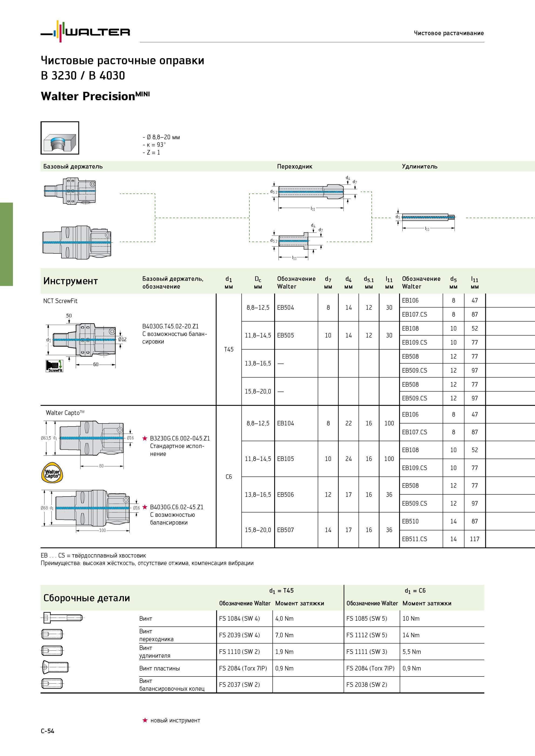Image resolution: width=535 pixels, height=756 pixels.
Task: Click screw code FS 1110 (SW 2)
Action: pos(239,652)
